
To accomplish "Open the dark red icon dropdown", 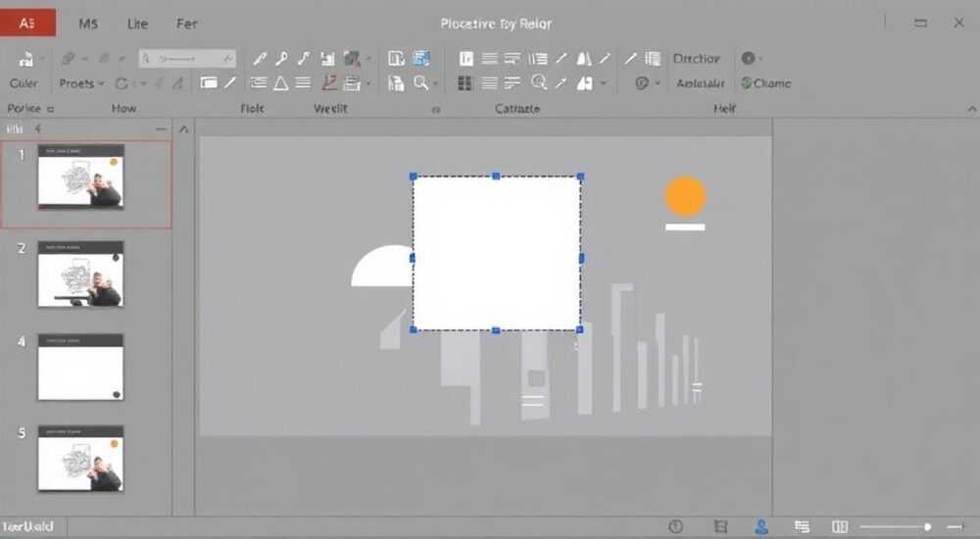I will pyautogui.click(x=368, y=59).
